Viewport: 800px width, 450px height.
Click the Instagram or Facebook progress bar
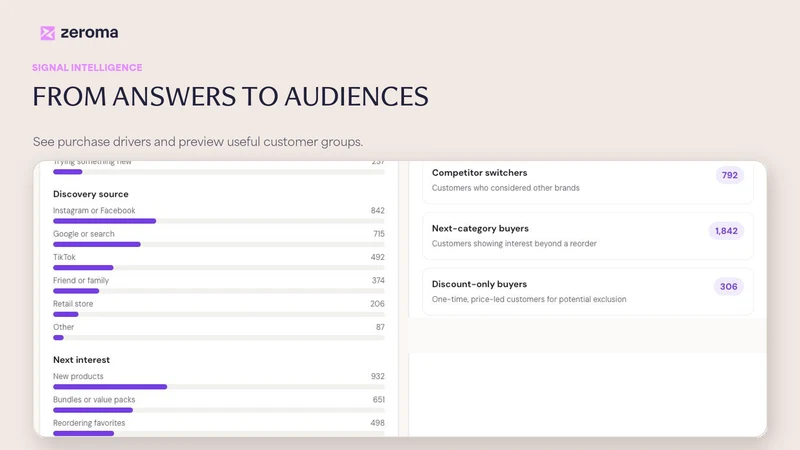point(219,221)
